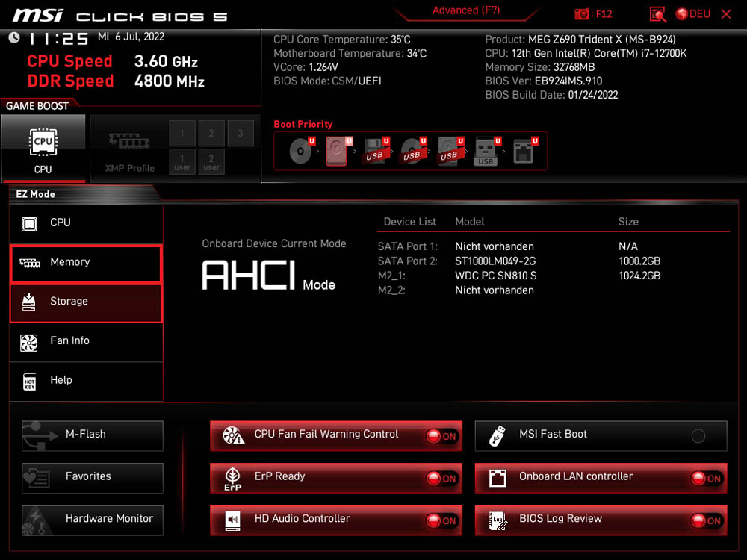This screenshot has width=747, height=560.
Task: Select the USB key boot device icon
Action: [x=486, y=152]
